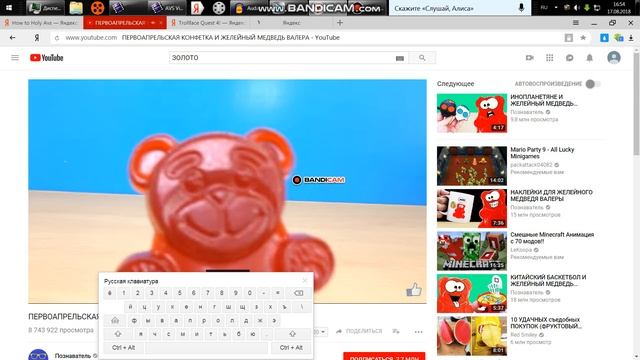This screenshot has height=360, width=640.
Task: Click the YouTube search magnifier button
Action: (x=422, y=58)
